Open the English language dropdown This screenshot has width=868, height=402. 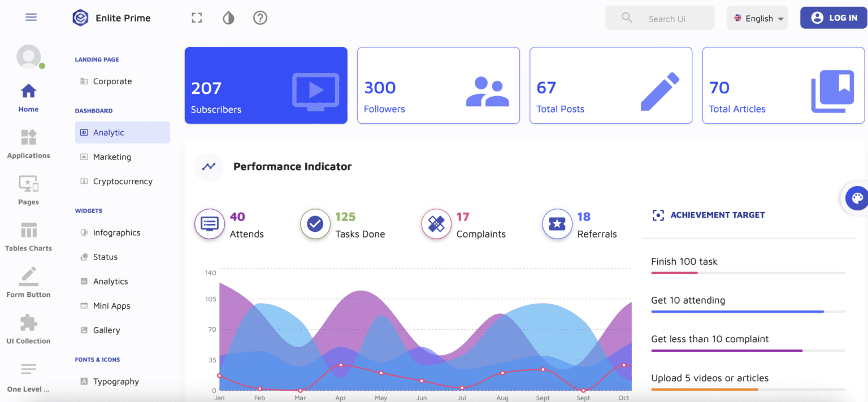[x=757, y=18]
